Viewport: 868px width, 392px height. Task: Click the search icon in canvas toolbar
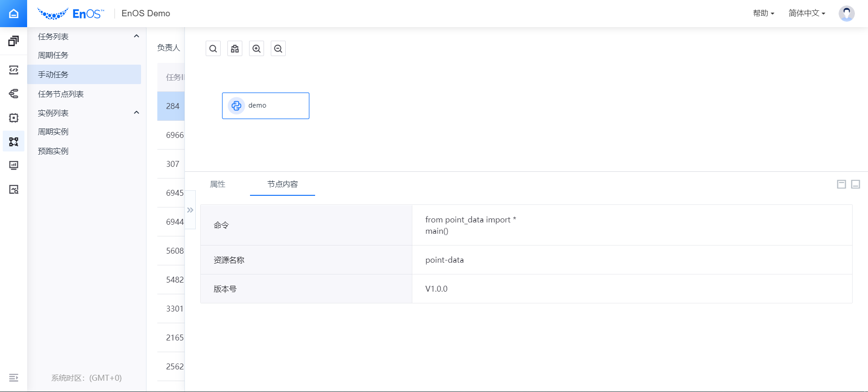213,49
